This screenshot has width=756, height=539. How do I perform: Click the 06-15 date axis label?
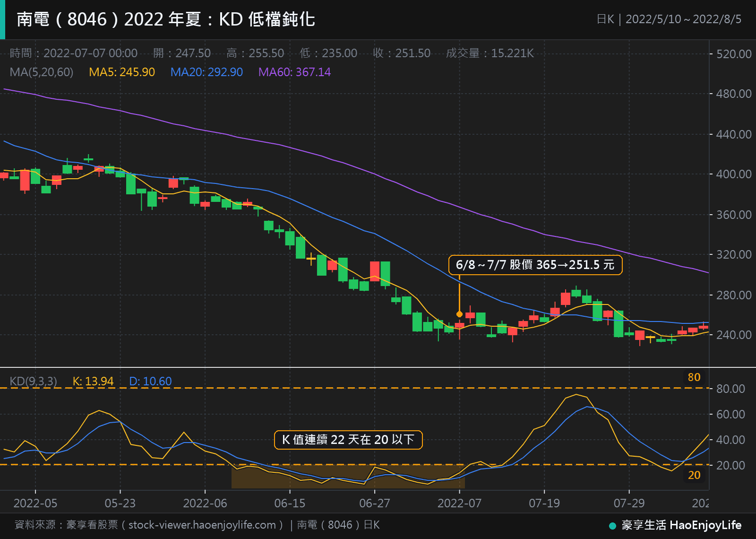tap(290, 503)
